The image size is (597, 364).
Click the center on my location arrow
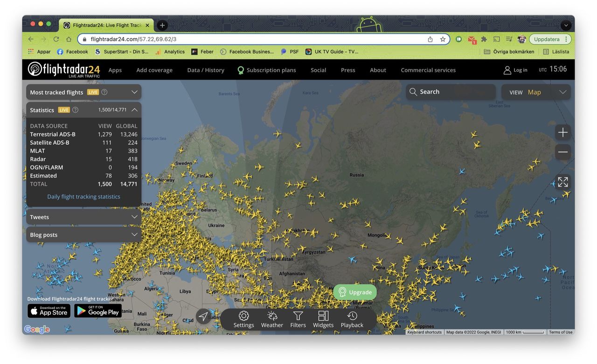coord(203,316)
